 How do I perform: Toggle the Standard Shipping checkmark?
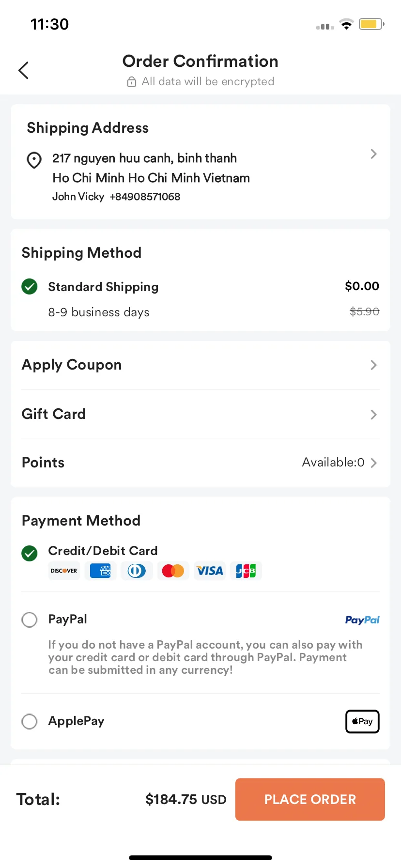tap(30, 286)
